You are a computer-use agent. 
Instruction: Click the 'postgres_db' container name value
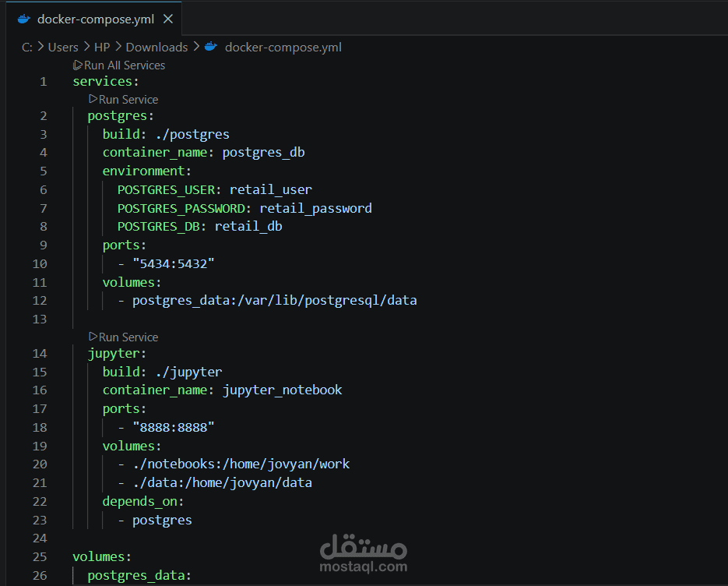264,153
